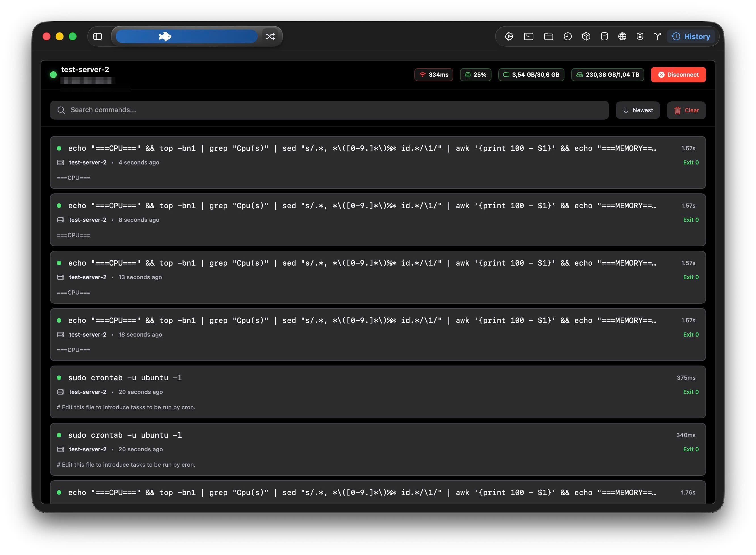Screen dimensions: 756x555
Task: Open the database cylinder icon
Action: click(x=604, y=36)
